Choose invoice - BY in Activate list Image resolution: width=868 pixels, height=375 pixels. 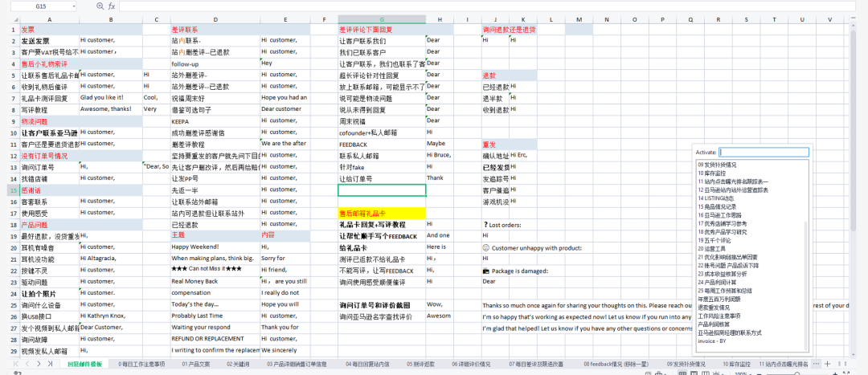[x=712, y=340]
